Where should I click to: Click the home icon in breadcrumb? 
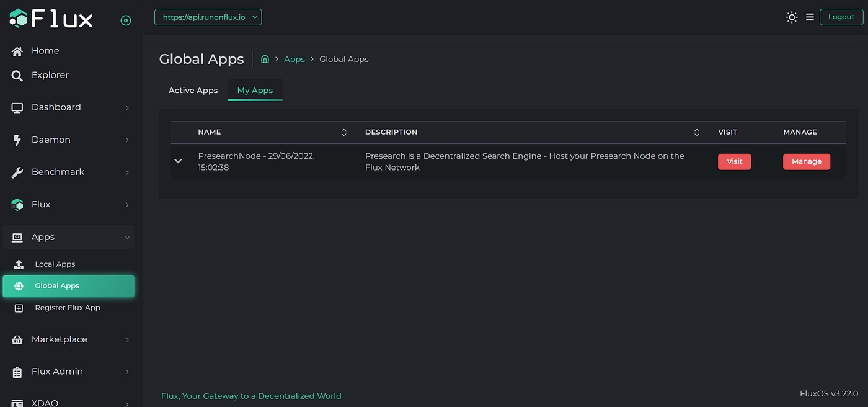(265, 59)
